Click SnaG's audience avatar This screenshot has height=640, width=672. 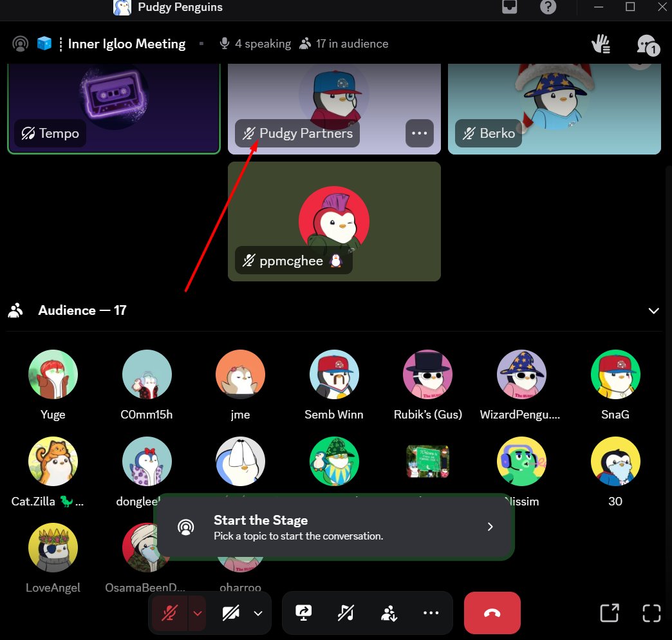pos(615,374)
